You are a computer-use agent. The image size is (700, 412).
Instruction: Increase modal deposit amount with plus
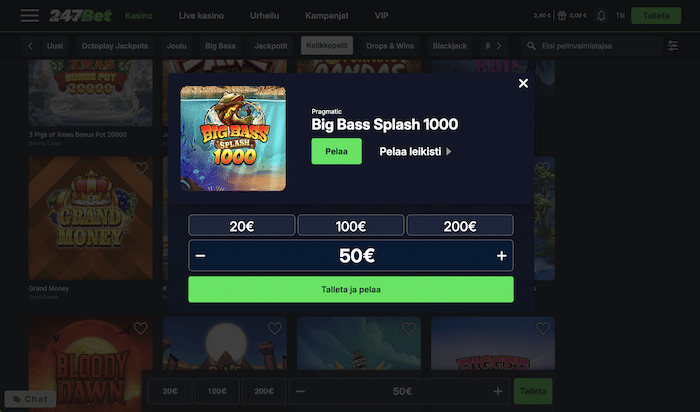(501, 256)
